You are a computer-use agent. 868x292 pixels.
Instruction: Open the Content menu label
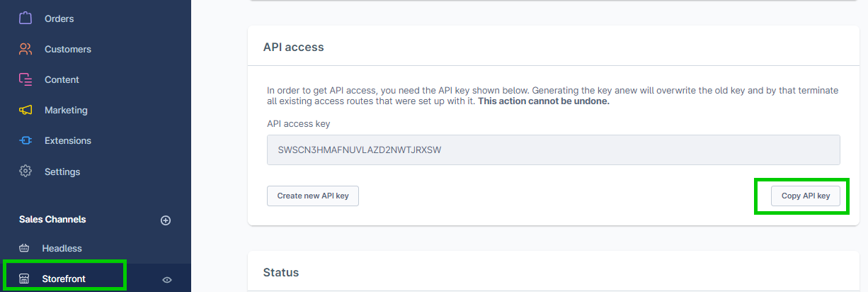click(62, 79)
